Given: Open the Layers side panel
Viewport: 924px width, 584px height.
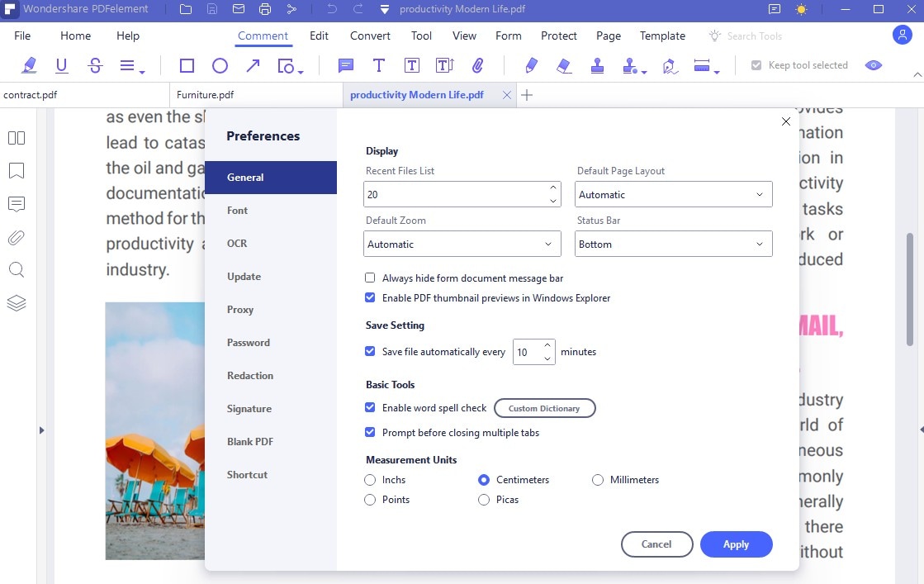Looking at the screenshot, I should [x=17, y=303].
